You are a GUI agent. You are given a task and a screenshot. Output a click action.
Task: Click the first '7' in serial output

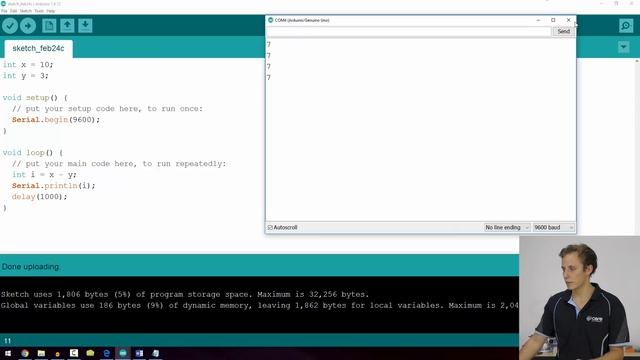269,44
